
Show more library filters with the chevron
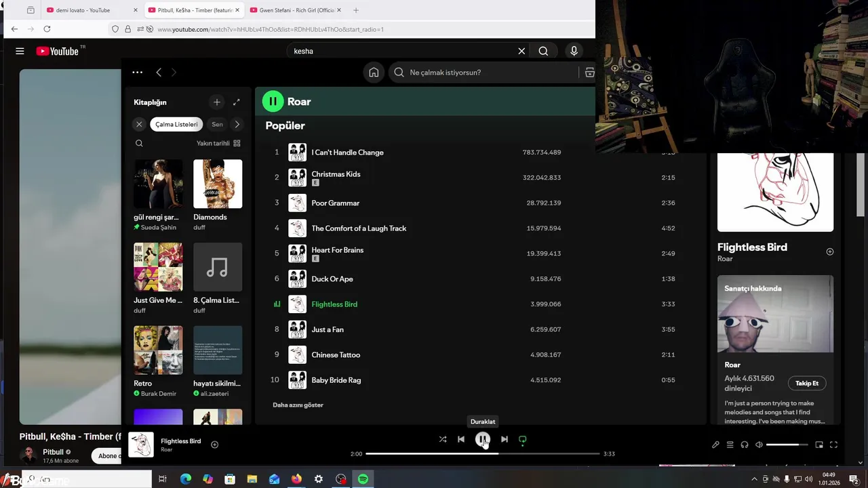237,124
